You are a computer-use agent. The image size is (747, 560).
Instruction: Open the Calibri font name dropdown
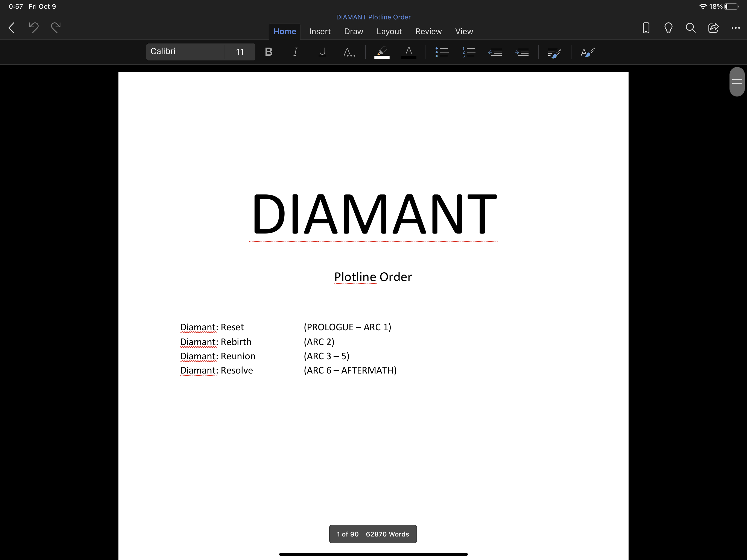coord(185,52)
